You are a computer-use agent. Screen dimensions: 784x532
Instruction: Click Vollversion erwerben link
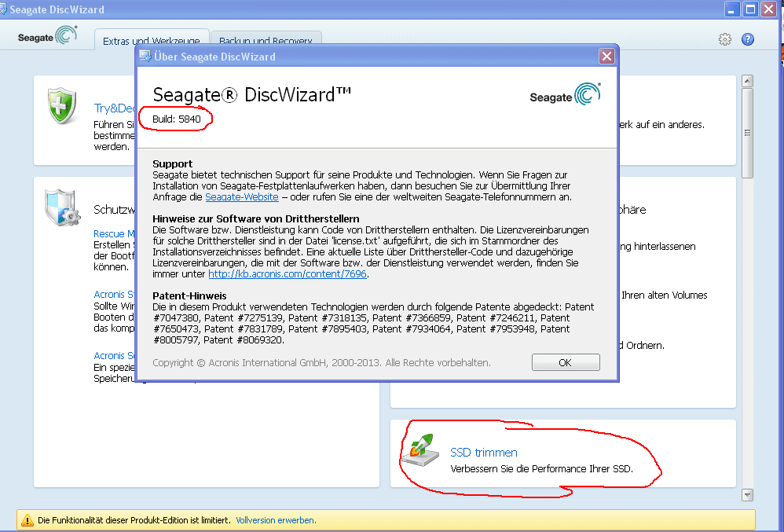pos(276,520)
